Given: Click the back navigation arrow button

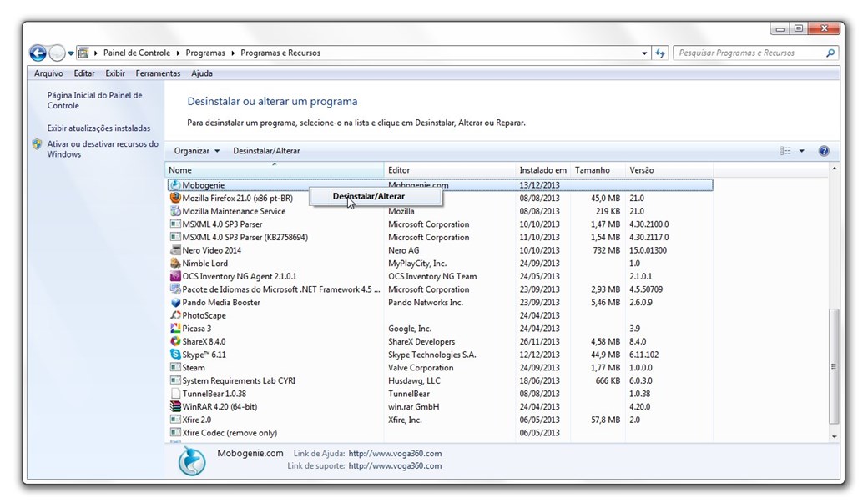Looking at the screenshot, I should (38, 53).
